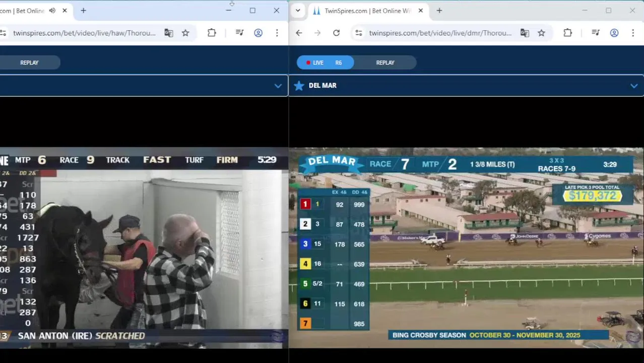The width and height of the screenshot is (644, 363).
Task: Select REPLAY in right window
Action: [385, 63]
